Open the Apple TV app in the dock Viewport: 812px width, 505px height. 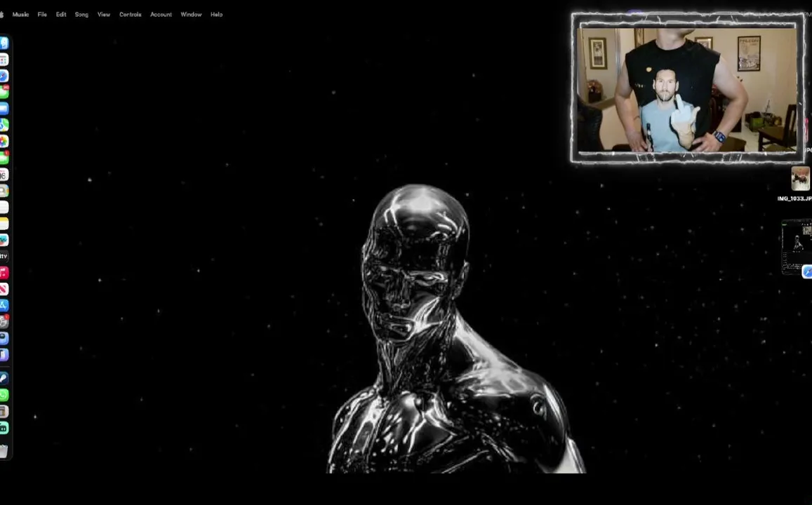click(4, 256)
